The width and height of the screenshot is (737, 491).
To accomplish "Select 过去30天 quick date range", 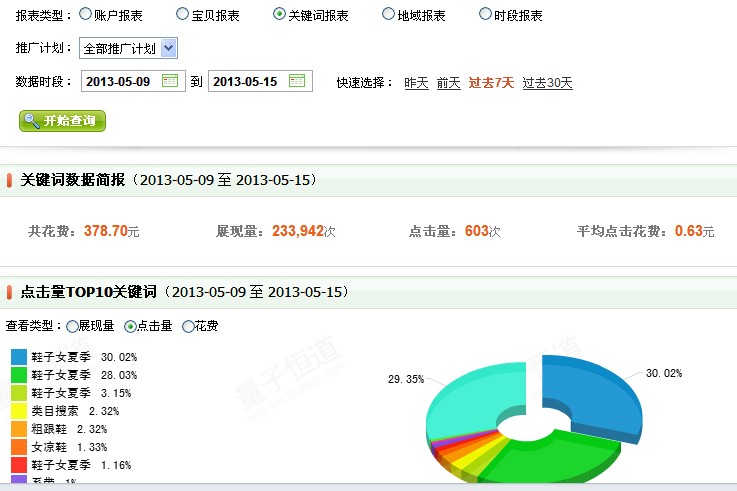I will pyautogui.click(x=547, y=83).
